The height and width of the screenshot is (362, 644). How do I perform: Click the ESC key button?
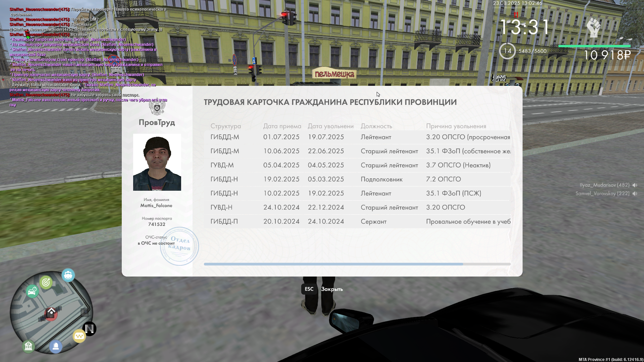[309, 289]
